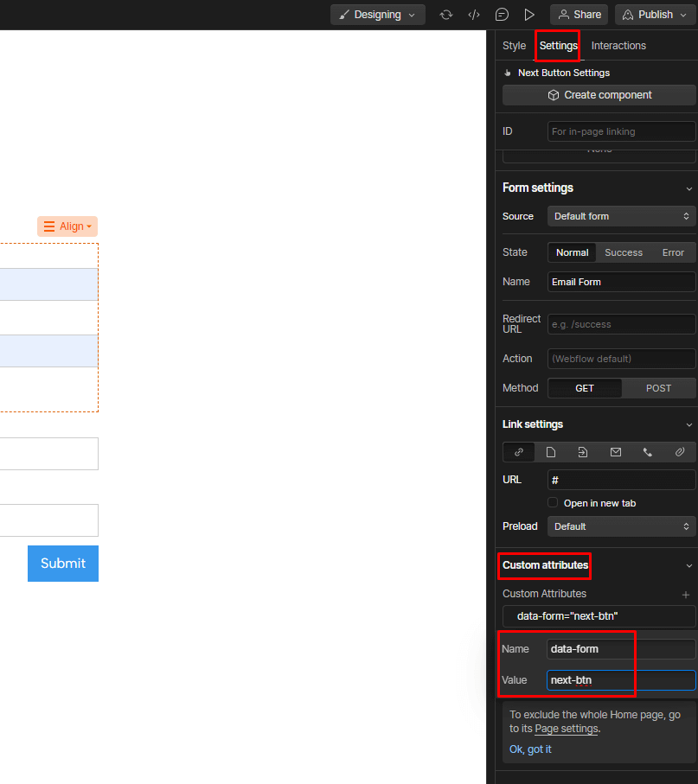Select the Success form state
The image size is (698, 784).
point(624,252)
